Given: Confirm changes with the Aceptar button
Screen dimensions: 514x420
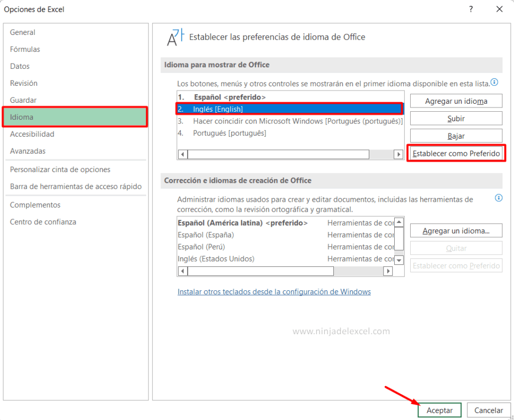Looking at the screenshot, I should point(439,410).
